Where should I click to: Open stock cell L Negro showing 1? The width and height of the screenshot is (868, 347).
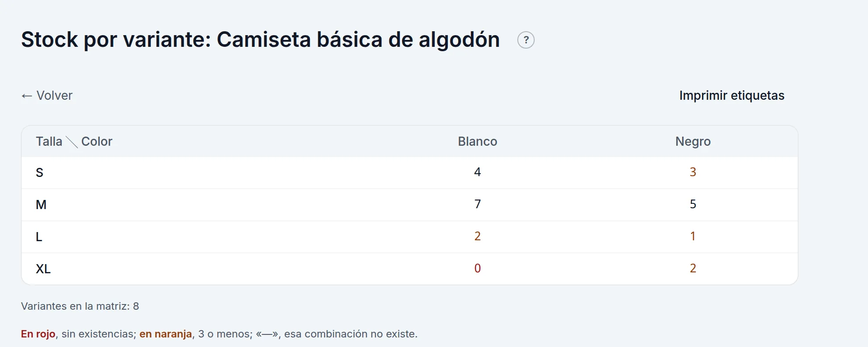click(693, 236)
